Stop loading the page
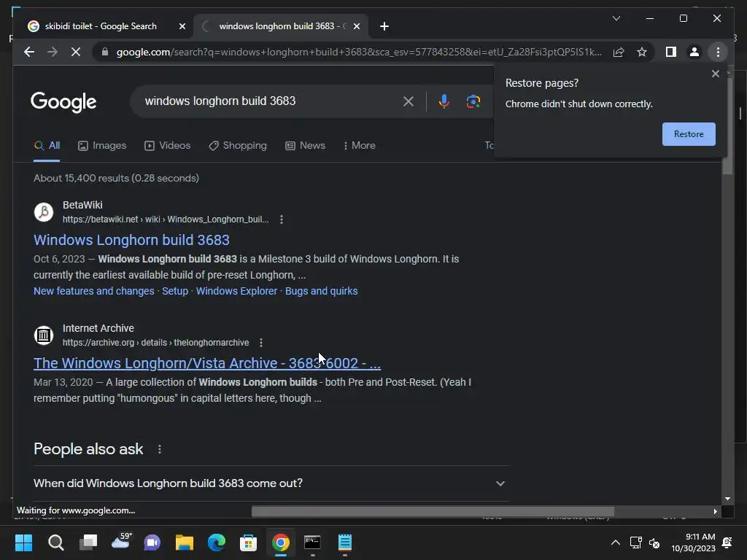Viewport: 747px width, 560px height. point(76,52)
